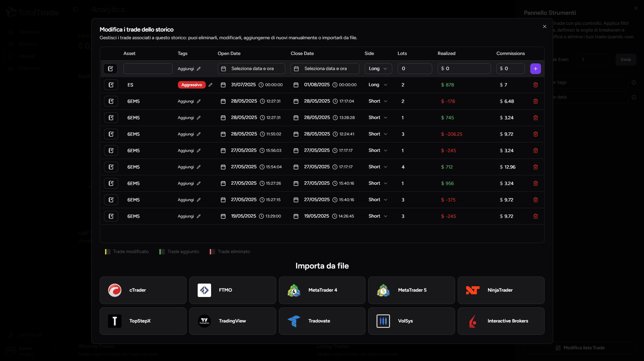This screenshot has width=644, height=361.
Task: Open Dashboard in the background sidebar
Action: coord(30,32)
